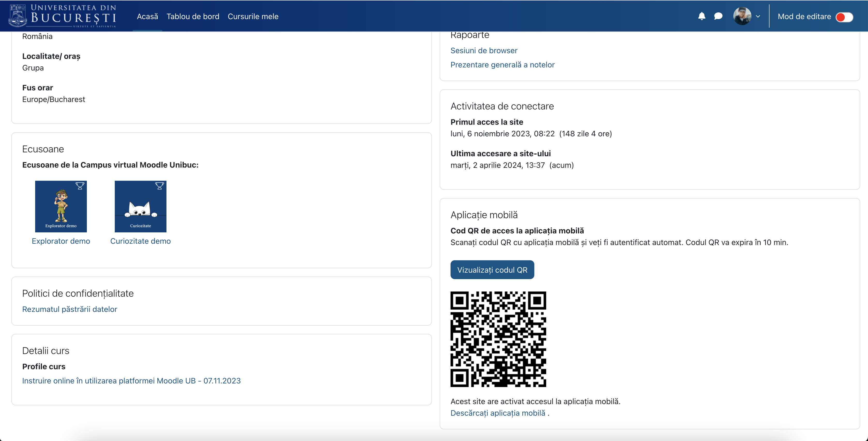Image resolution: width=868 pixels, height=441 pixels.
Task: Open Rezumatul păstrării datelor link
Action: pos(70,309)
